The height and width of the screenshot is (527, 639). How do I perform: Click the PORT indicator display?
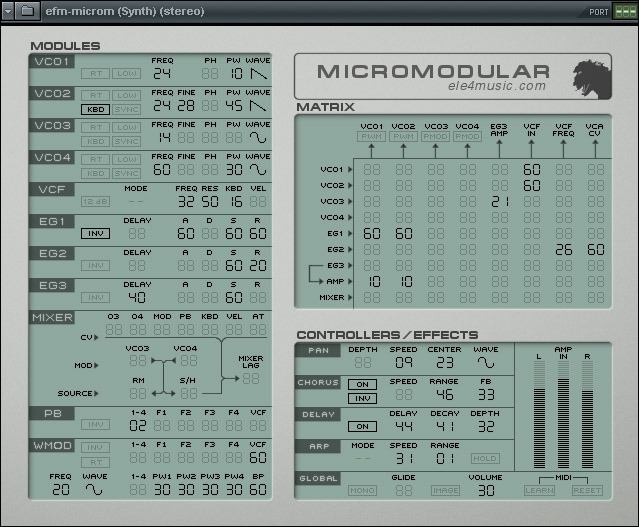(625, 12)
